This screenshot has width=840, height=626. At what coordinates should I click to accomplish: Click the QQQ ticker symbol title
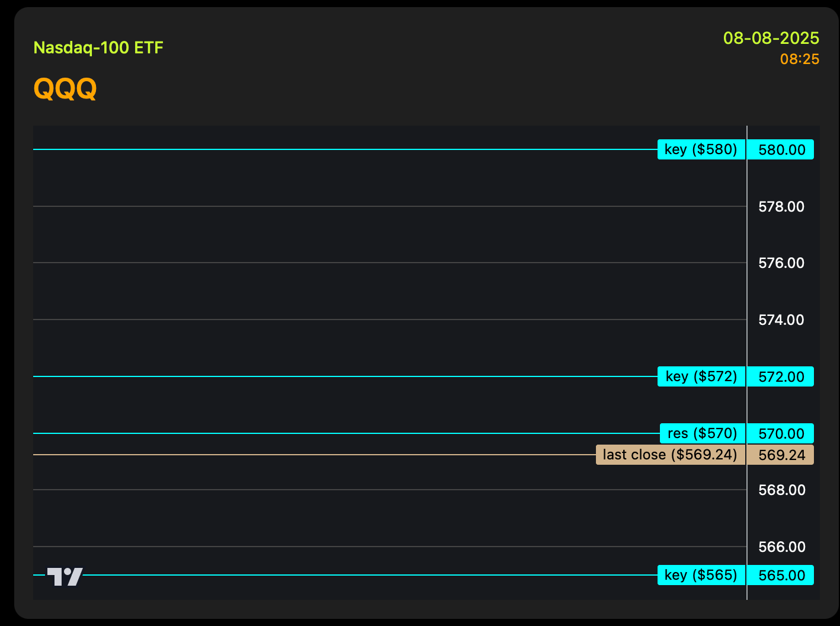pos(65,89)
